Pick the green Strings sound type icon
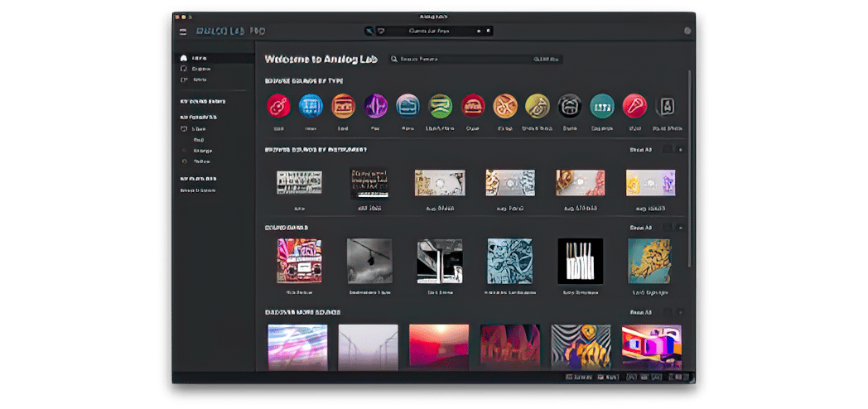Viewport: 868px width, 409px height. (441, 106)
